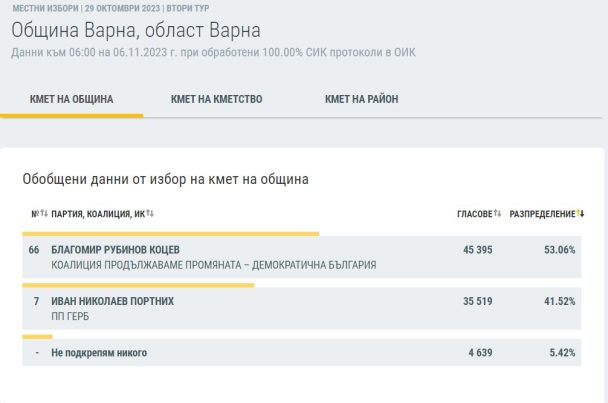Click the РАЗПРЕДЕЛЕНИЕ column header label
Image resolution: width=608 pixels, height=403 pixels.
click(542, 214)
